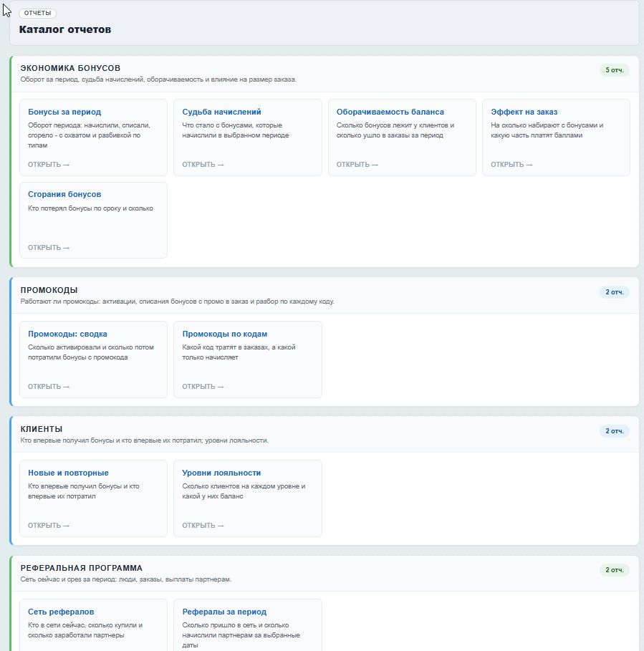Image resolution: width=644 pixels, height=651 pixels.
Task: Go to the "Сеть рефералов" report title
Action: (61, 612)
